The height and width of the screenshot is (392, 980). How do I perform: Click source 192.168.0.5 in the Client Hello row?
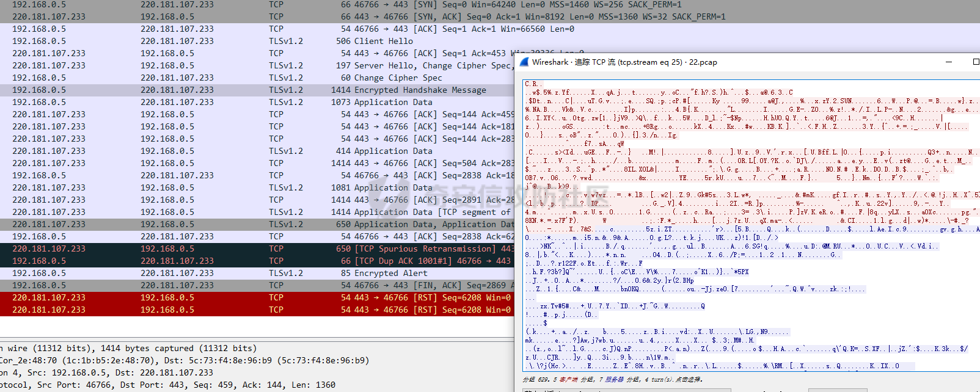39,41
